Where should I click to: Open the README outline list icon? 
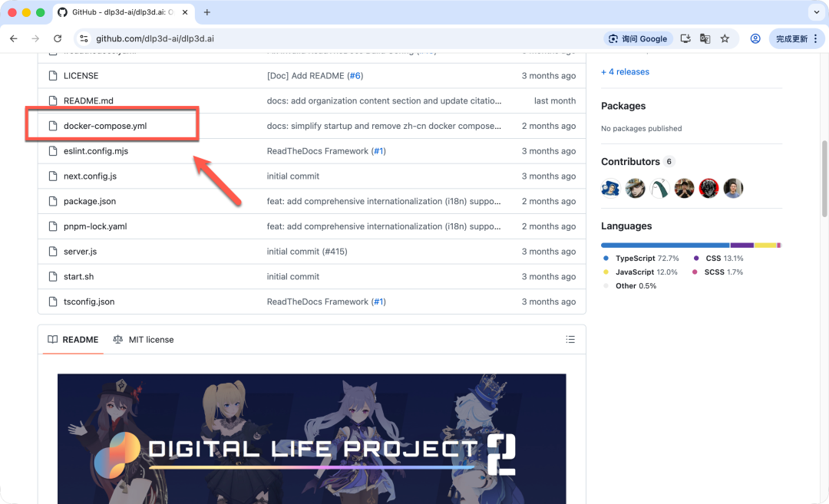click(570, 339)
